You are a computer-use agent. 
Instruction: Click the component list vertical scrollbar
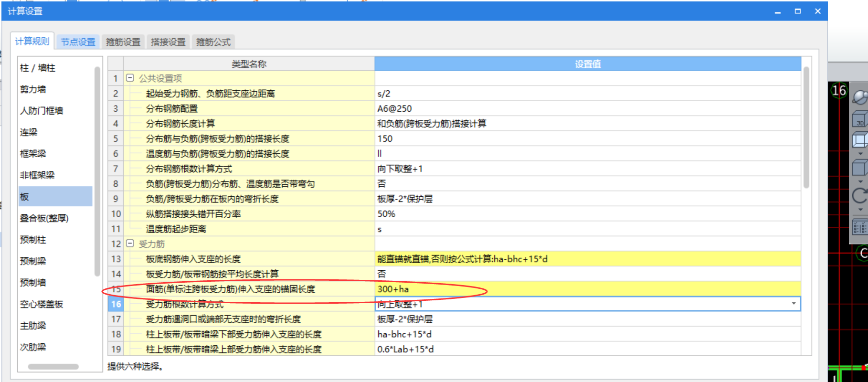tap(97, 172)
